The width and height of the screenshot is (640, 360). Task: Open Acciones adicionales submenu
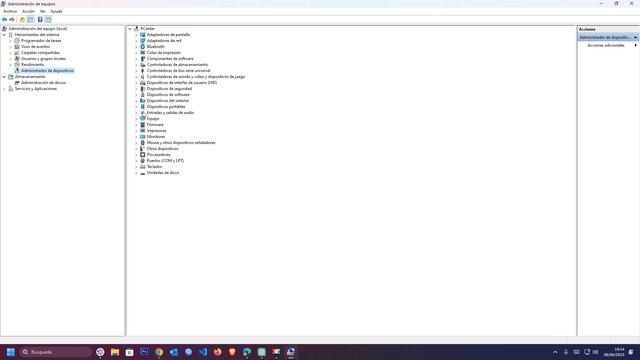(x=606, y=45)
